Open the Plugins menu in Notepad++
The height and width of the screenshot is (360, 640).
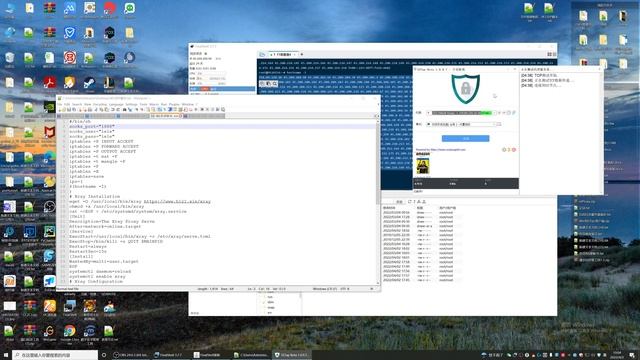(x=174, y=104)
